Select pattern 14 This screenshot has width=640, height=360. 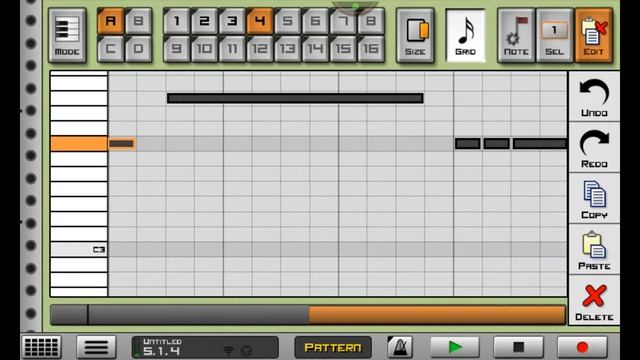click(x=315, y=49)
